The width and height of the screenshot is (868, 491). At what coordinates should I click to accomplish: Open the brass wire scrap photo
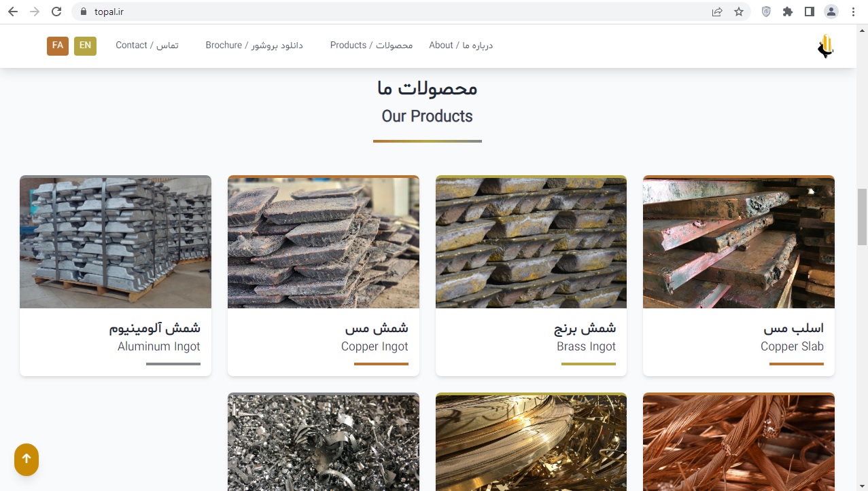(531, 442)
